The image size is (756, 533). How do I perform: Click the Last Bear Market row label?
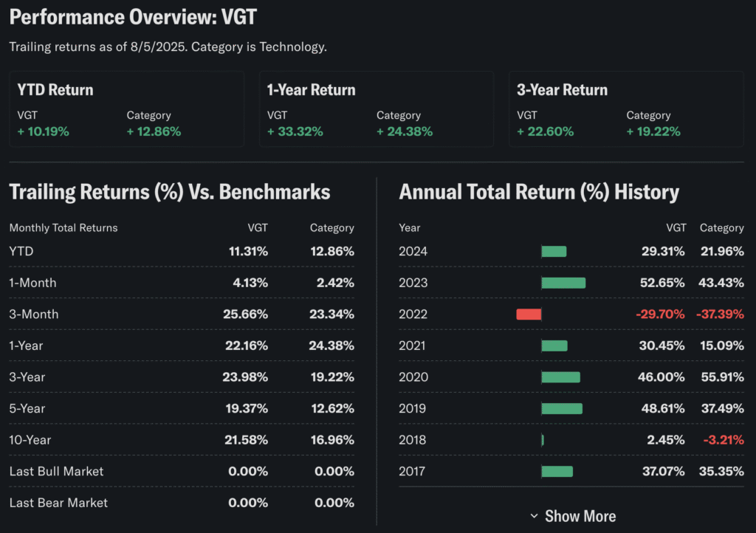[58, 503]
